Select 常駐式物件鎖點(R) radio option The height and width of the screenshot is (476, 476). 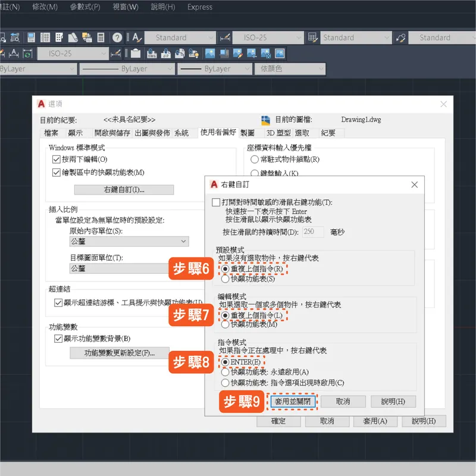point(255,159)
